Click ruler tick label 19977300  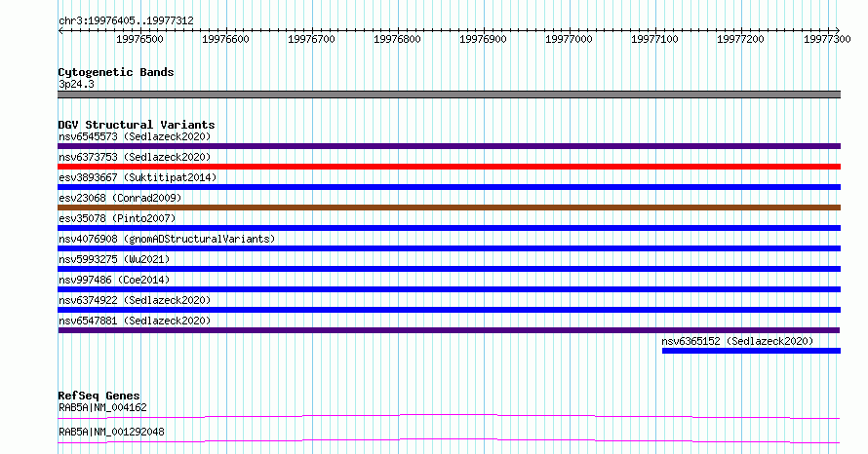point(827,39)
